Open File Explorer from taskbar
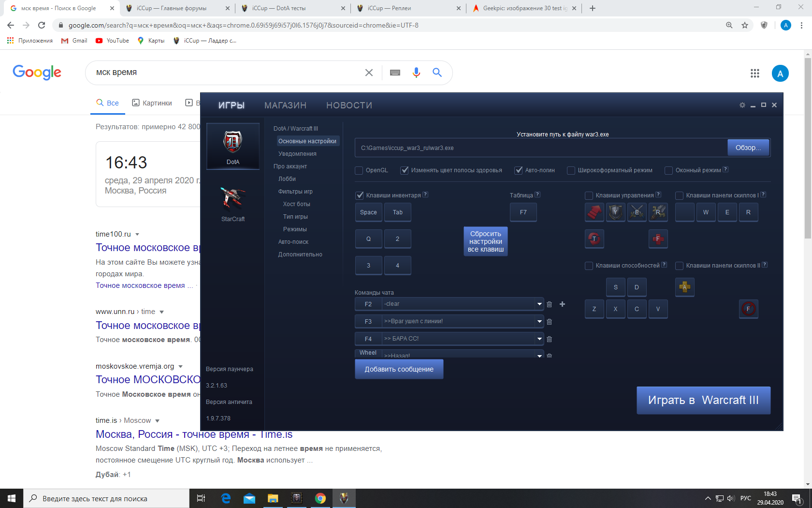This screenshot has width=812, height=508. (x=273, y=498)
